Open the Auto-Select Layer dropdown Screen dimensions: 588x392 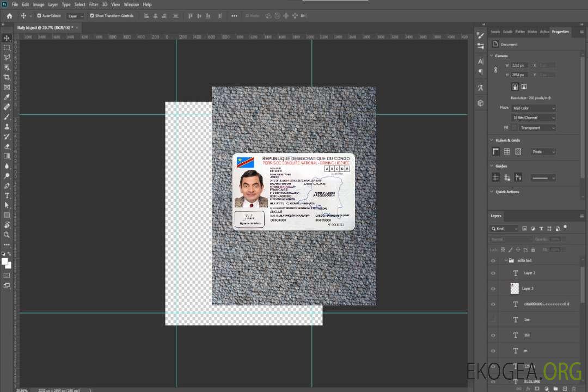[x=75, y=16]
